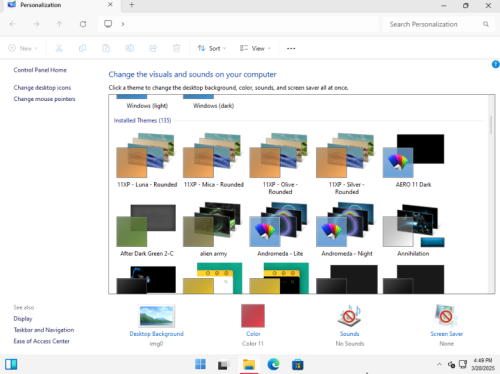Select the Windows (dark) theme
This screenshot has height=374, width=500.
213,103
